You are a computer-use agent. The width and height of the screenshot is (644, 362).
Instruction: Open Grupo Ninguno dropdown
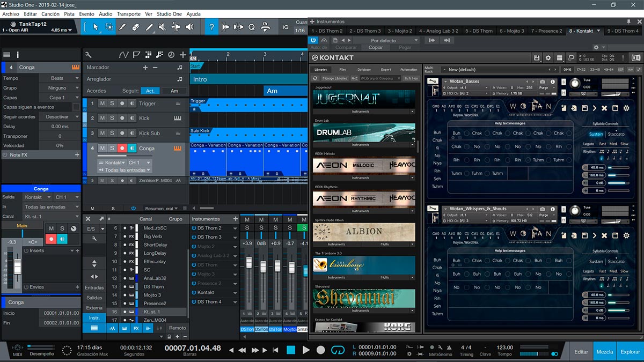pyautogui.click(x=58, y=88)
